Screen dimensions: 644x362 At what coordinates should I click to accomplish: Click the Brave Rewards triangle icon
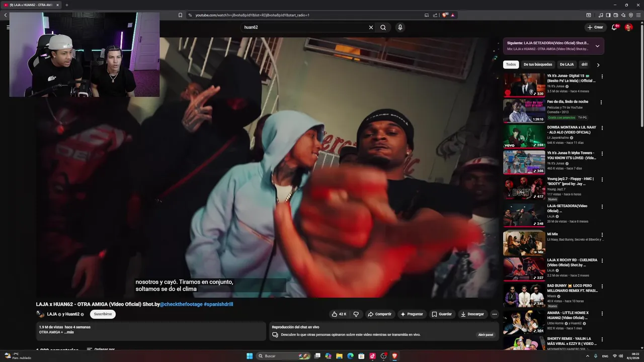pos(453,15)
